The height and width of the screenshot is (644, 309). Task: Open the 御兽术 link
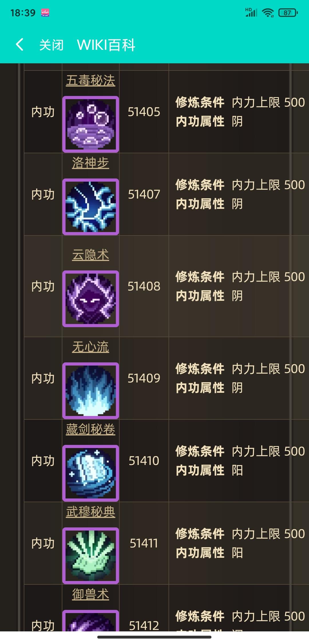91,594
